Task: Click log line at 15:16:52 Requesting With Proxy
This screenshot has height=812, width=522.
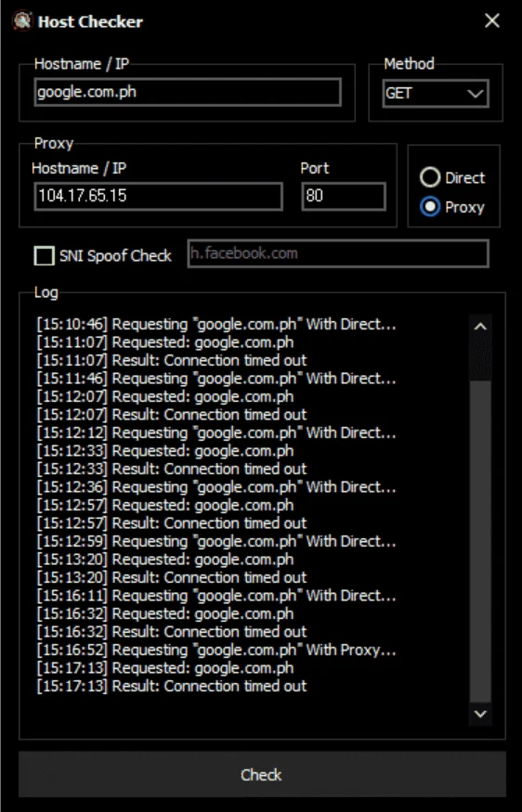Action: click(x=216, y=651)
